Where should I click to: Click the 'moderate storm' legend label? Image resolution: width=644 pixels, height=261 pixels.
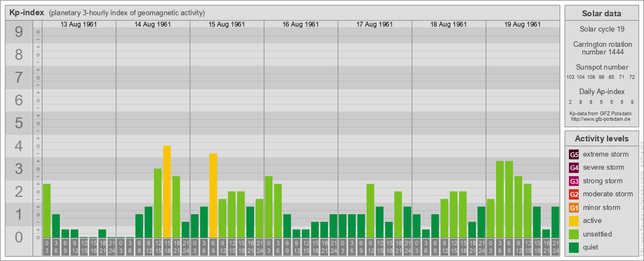pos(608,194)
